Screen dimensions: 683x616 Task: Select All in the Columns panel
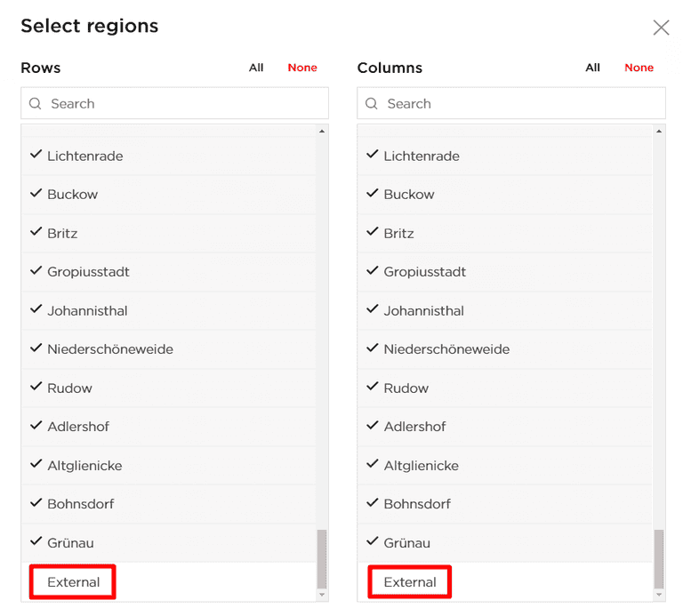point(592,68)
